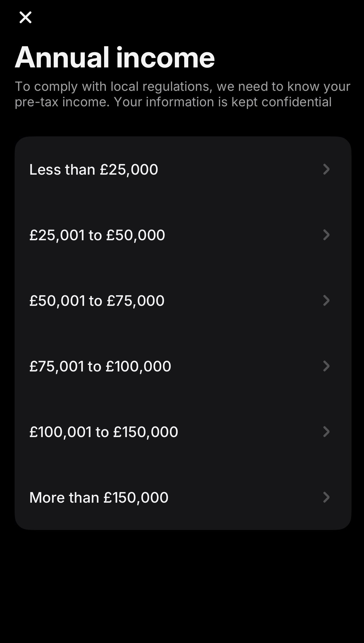Screen dimensions: 364x643
Task: Pick the £75,001 to £100,000 option
Action: [100, 366]
